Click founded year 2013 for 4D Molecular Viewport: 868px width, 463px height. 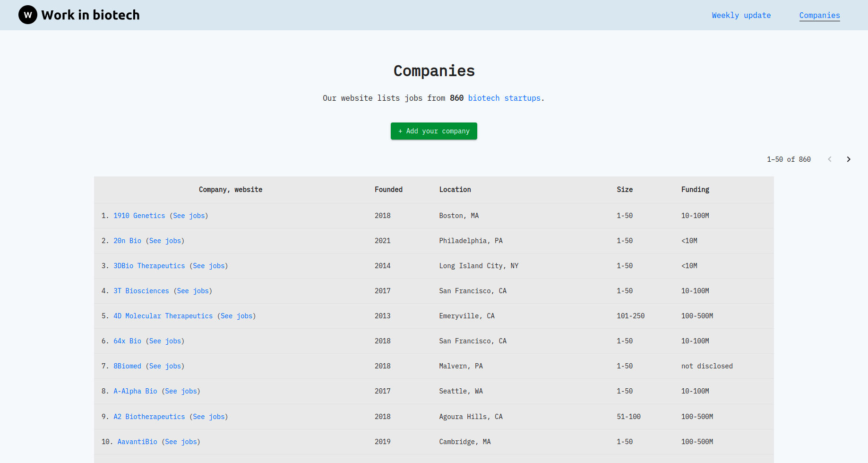pos(383,316)
